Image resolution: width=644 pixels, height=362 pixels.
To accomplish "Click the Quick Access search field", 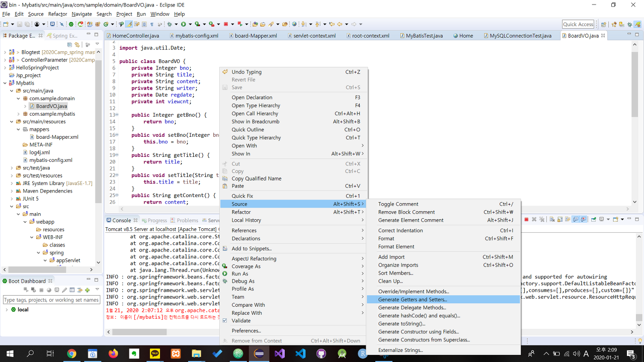I will click(578, 24).
